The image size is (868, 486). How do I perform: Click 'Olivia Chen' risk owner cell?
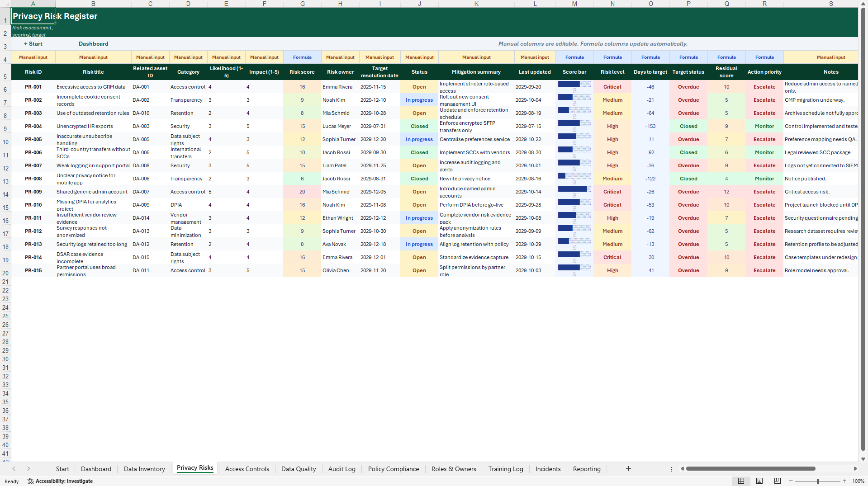pos(340,270)
